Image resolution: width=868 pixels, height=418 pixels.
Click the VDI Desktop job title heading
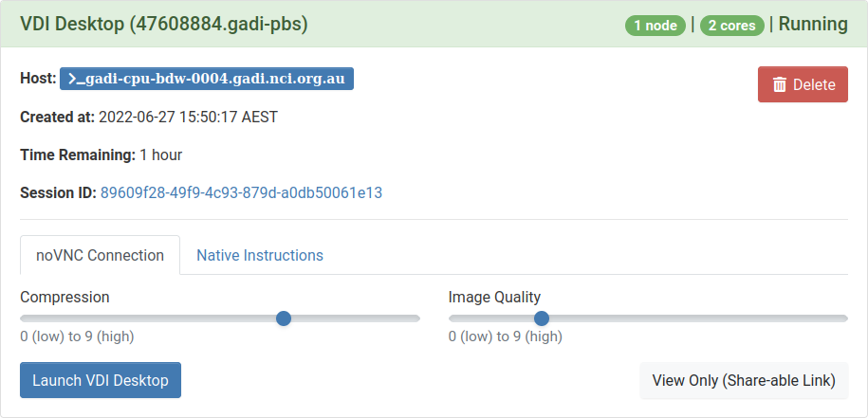(164, 25)
